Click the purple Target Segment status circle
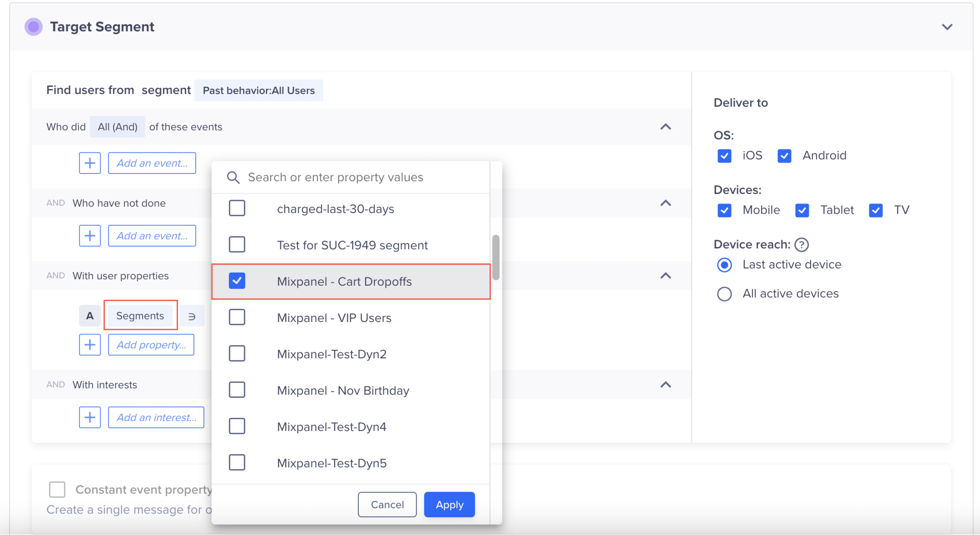The width and height of the screenshot is (980, 535). pyautogui.click(x=33, y=27)
